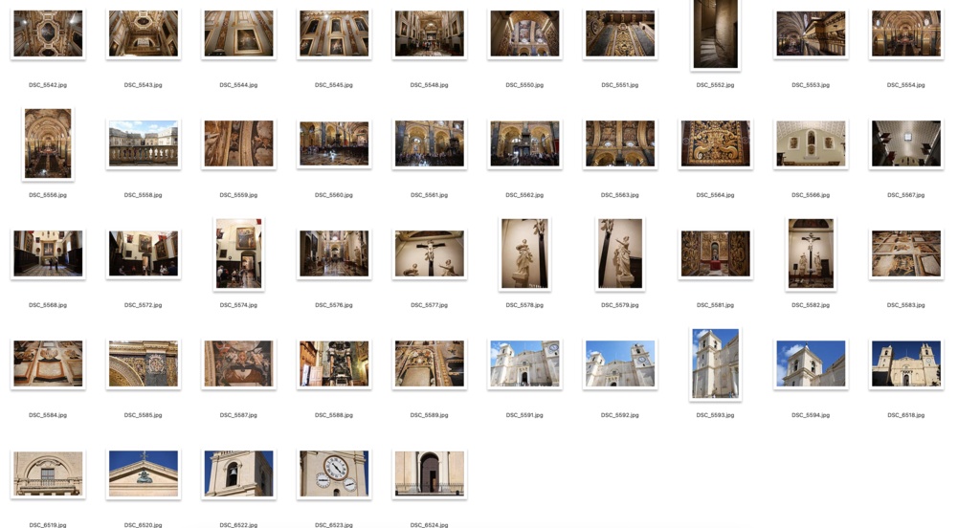Select the DSC_5584.jpg thumbnail

click(48, 363)
